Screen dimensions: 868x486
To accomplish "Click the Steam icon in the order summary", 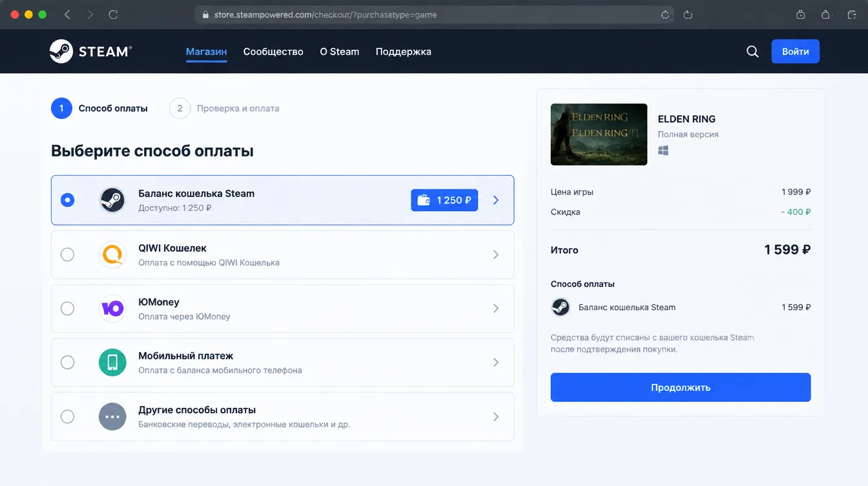I will [561, 307].
